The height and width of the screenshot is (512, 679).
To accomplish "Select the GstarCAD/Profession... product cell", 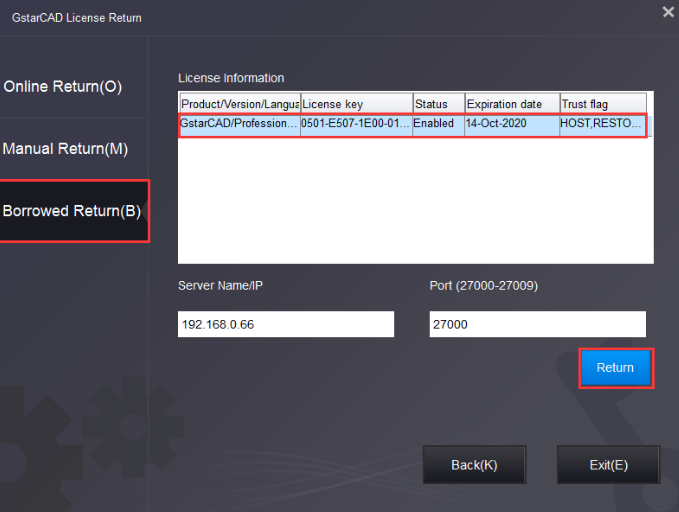I will tap(239, 124).
